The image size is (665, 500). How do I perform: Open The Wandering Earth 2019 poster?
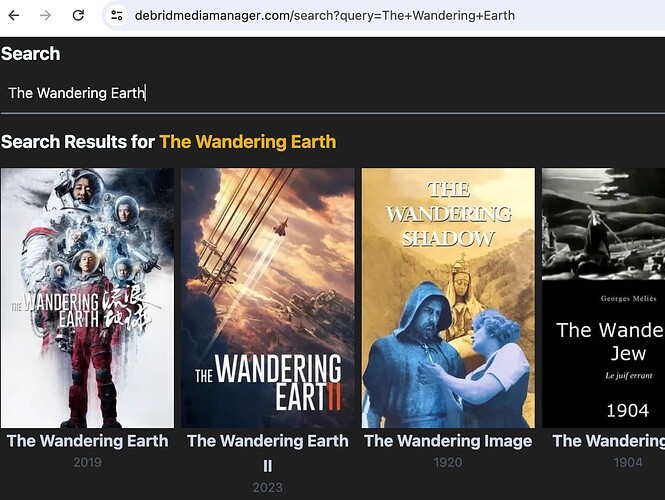click(87, 297)
